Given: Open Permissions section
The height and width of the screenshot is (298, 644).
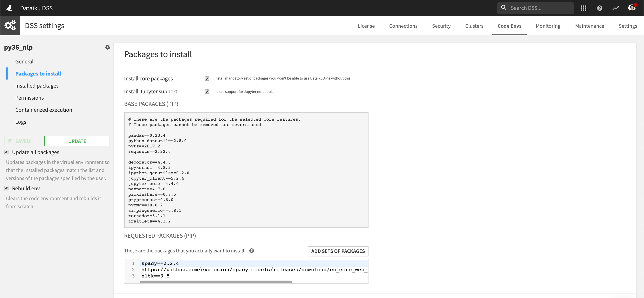Looking at the screenshot, I should pyautogui.click(x=30, y=98).
